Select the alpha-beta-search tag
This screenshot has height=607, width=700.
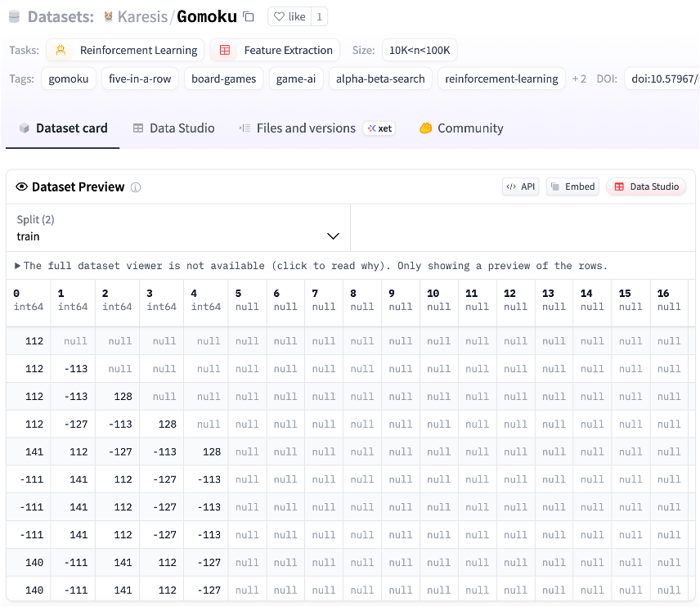pyautogui.click(x=380, y=79)
